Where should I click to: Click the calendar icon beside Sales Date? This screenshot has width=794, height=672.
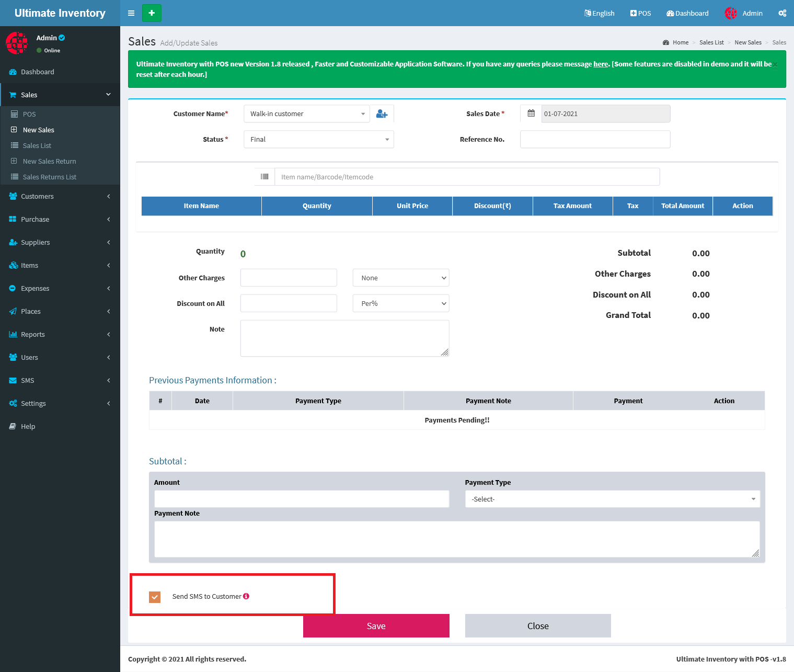tap(531, 113)
